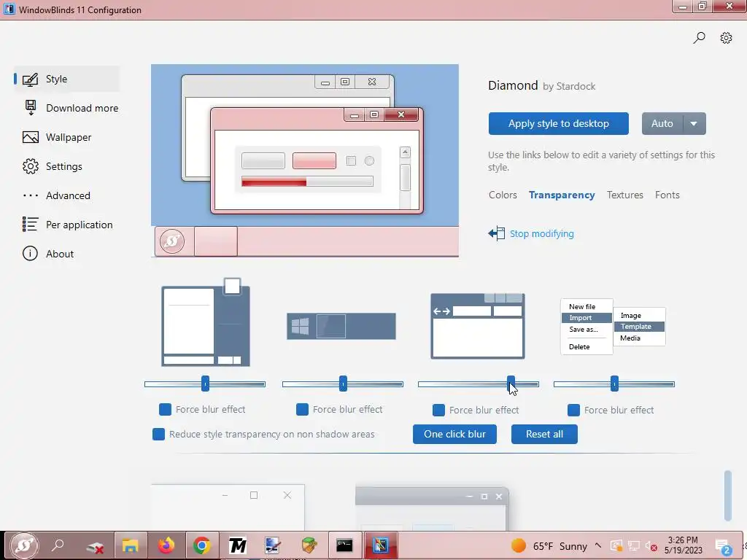747x560 pixels.
Task: Click the start menu transparency illustration
Action: tap(206, 322)
